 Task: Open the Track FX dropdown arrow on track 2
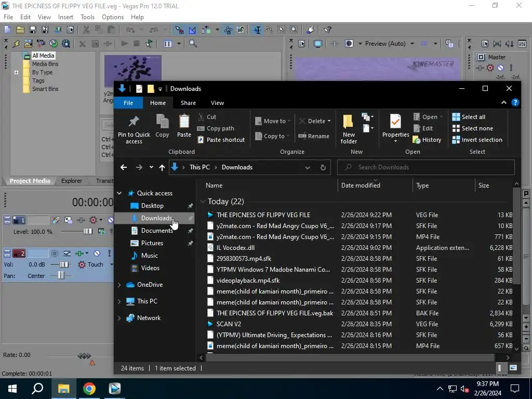tap(87, 253)
